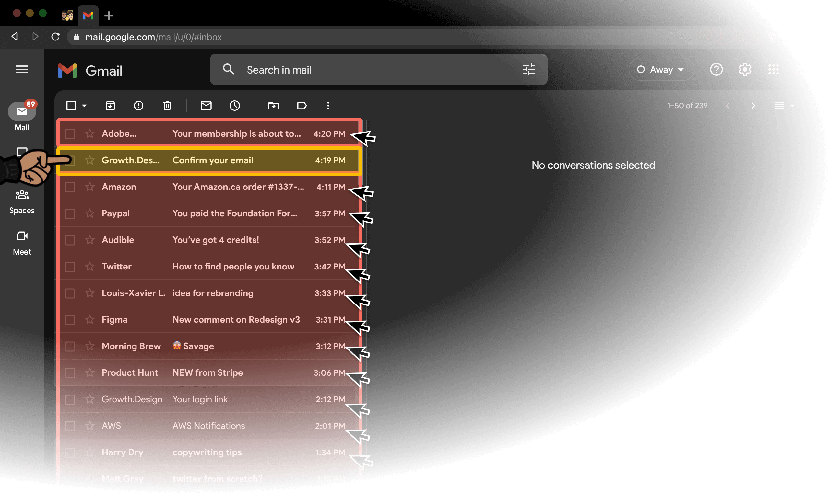Expand the select-all dropdown arrow
The image size is (830, 504).
(x=84, y=106)
